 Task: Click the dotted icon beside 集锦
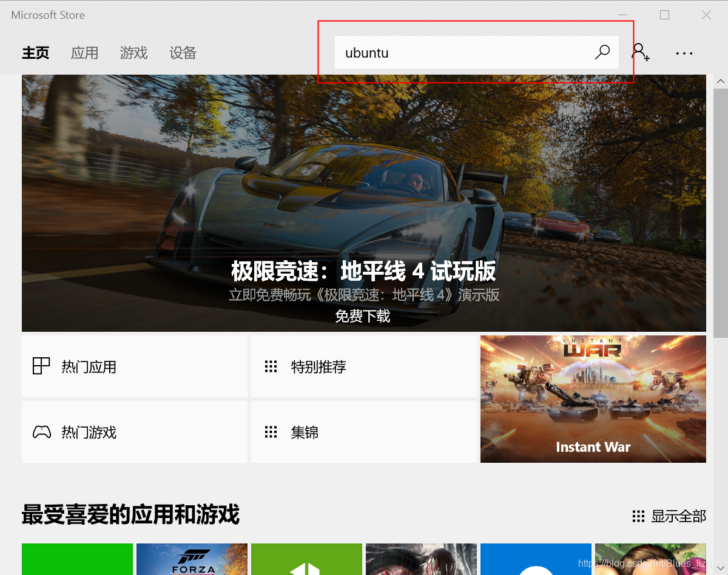click(x=271, y=432)
